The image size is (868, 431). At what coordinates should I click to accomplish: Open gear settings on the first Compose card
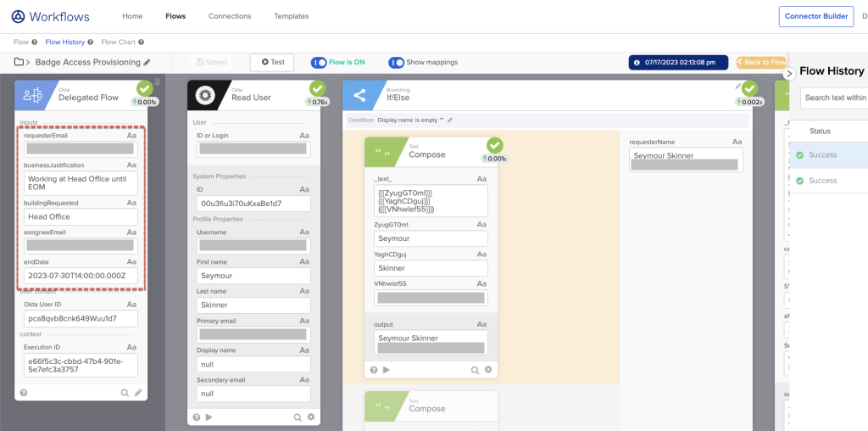[488, 370]
